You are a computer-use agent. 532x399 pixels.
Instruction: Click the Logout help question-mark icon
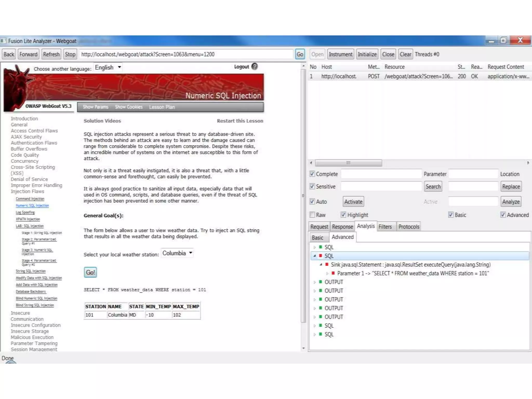pos(255,66)
